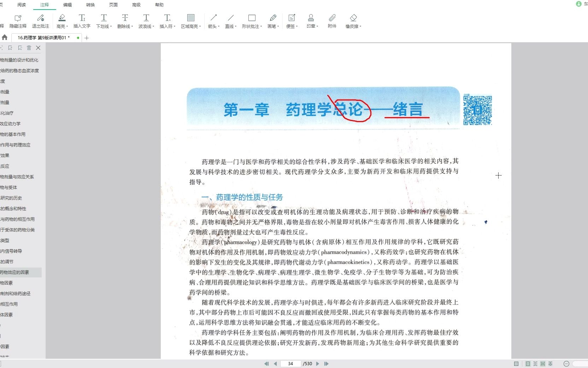Open the 药物效应的因素 highlighted bookmark entry
The height and width of the screenshot is (368, 588).
(x=20, y=272)
